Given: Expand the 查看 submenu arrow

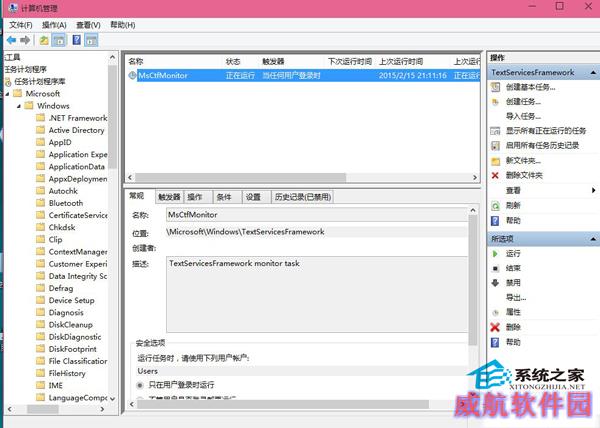Looking at the screenshot, I should pos(593,190).
